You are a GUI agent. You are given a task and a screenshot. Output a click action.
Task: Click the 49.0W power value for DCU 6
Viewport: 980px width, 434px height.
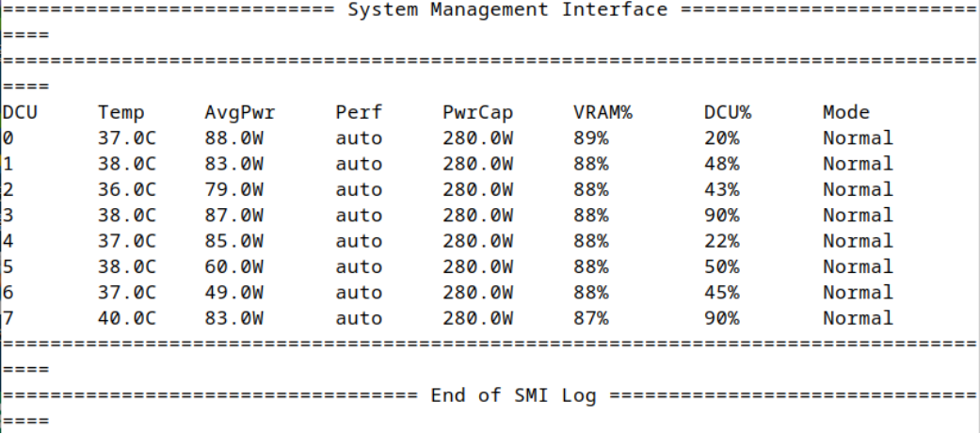233,293
